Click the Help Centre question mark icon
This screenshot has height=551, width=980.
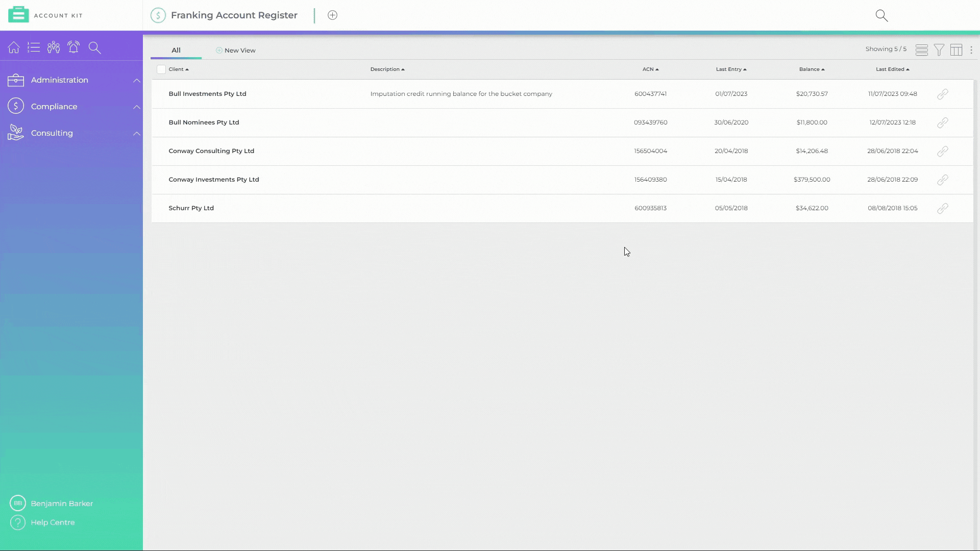click(x=18, y=522)
